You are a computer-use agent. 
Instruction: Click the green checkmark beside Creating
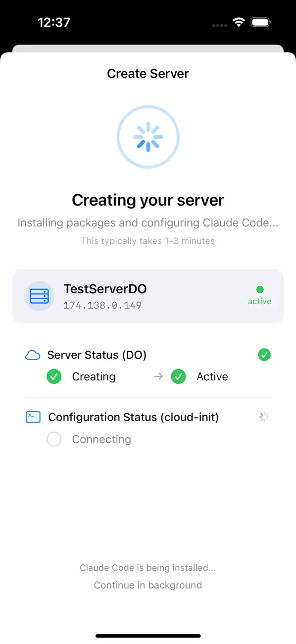54,376
